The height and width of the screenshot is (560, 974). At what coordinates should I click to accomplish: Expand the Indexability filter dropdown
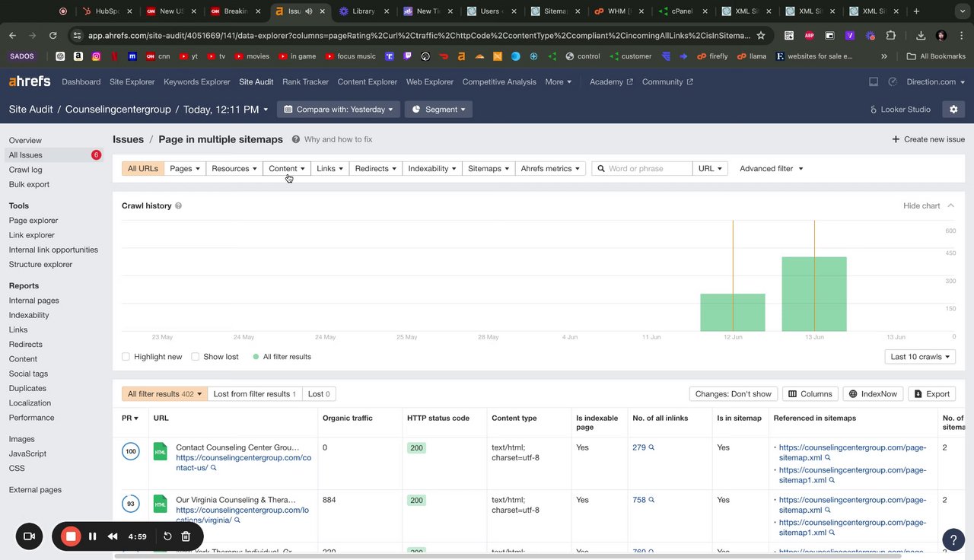click(432, 169)
